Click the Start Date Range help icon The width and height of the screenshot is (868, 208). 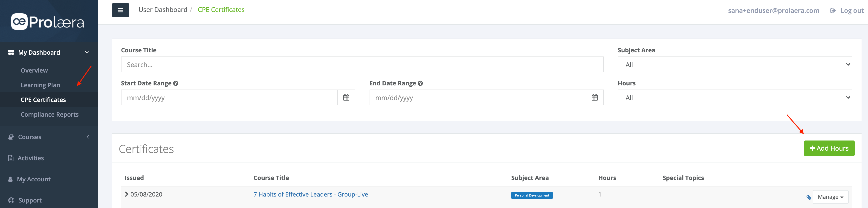tap(176, 83)
